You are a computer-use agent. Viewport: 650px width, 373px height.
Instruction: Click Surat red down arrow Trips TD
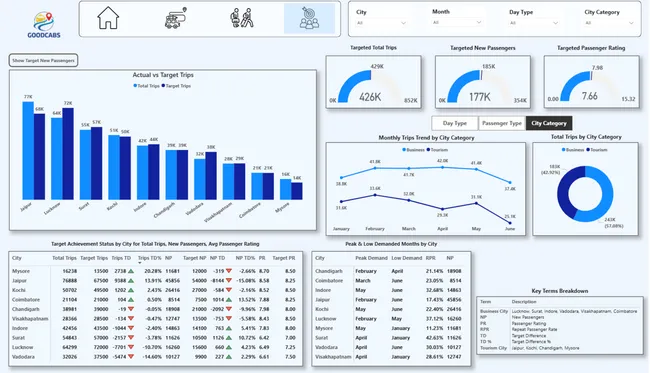(x=131, y=337)
